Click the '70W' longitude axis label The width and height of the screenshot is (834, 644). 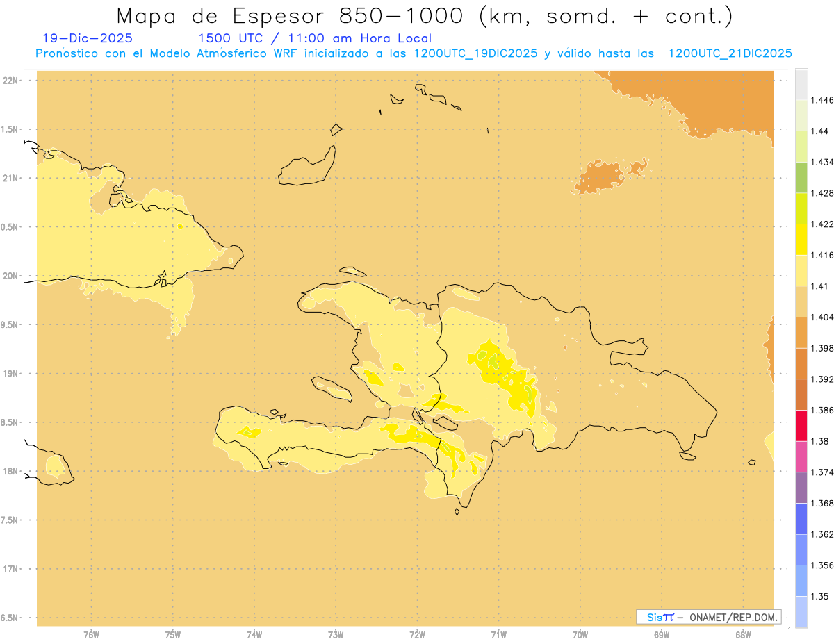(580, 635)
